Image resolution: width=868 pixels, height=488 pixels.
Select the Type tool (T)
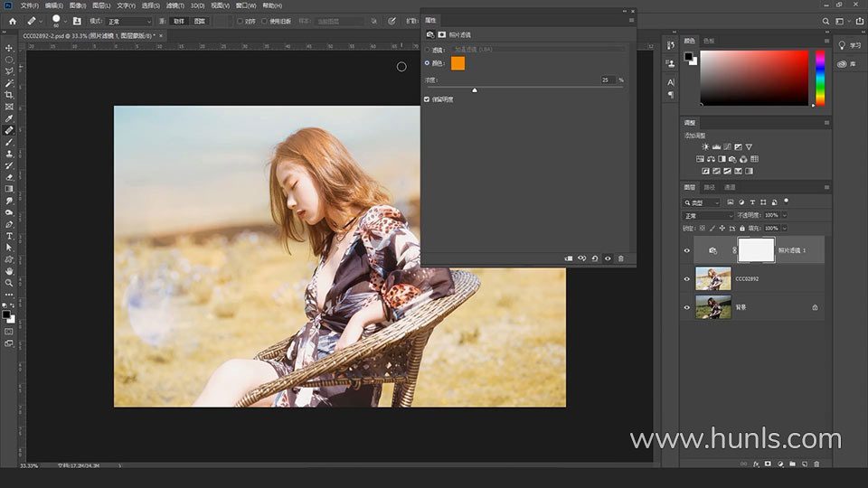[9, 236]
